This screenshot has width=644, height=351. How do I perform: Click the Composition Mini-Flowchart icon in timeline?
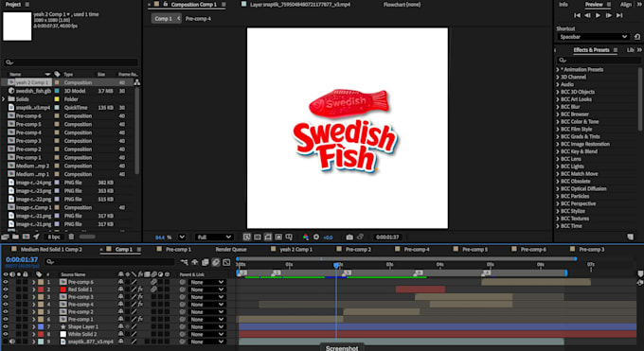[x=184, y=262]
